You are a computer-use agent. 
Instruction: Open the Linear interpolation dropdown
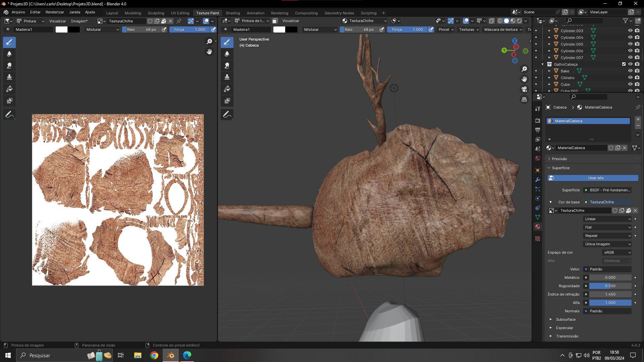pyautogui.click(x=607, y=219)
